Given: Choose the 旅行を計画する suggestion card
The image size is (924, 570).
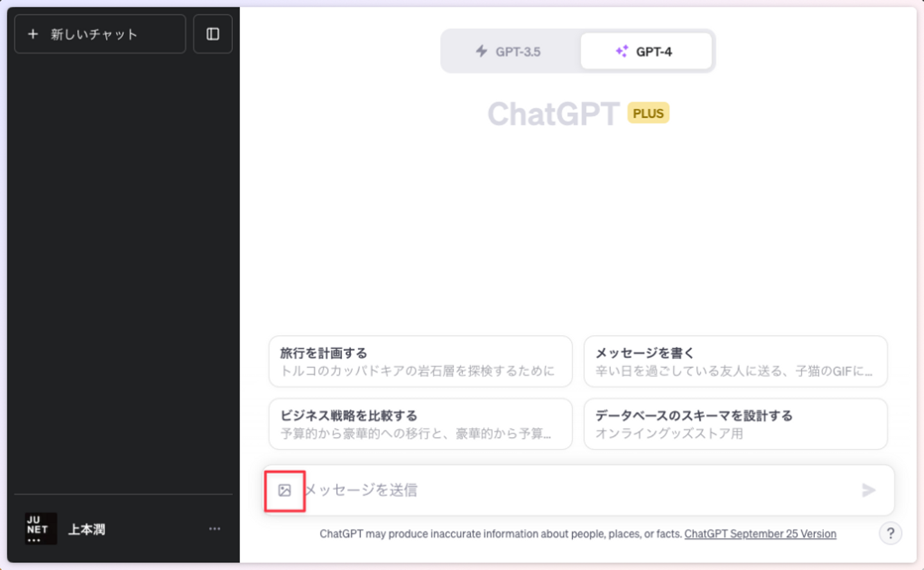Looking at the screenshot, I should click(x=420, y=362).
